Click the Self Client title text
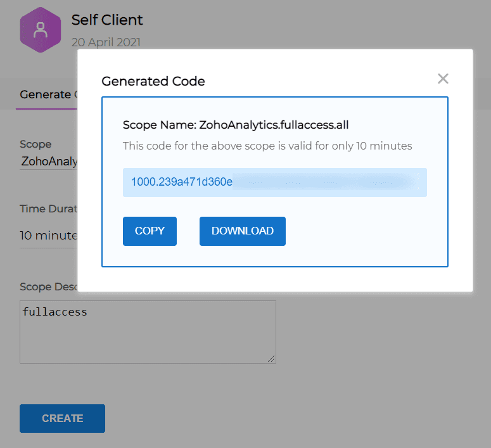 point(107,20)
